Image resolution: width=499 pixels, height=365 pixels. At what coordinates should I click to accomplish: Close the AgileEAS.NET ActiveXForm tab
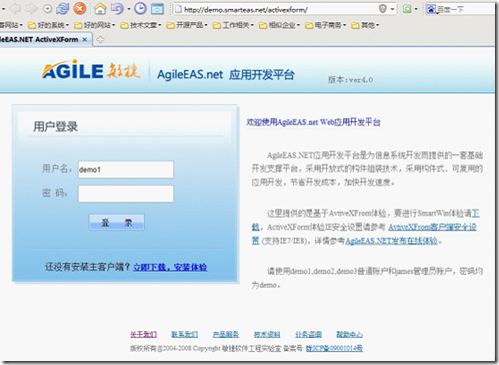(x=85, y=40)
